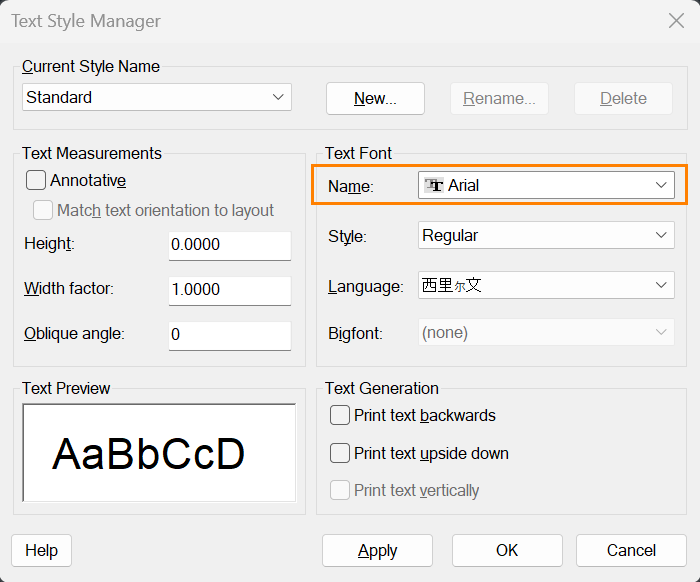Open the Current Style Name dropdown
Screen dimensions: 700x582
[x=157, y=97]
